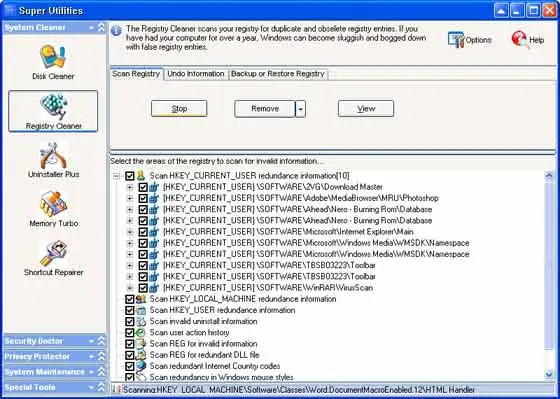Click the list scrollbar down arrow
Image resolution: width=560 pixels, height=399 pixels.
[549, 374]
